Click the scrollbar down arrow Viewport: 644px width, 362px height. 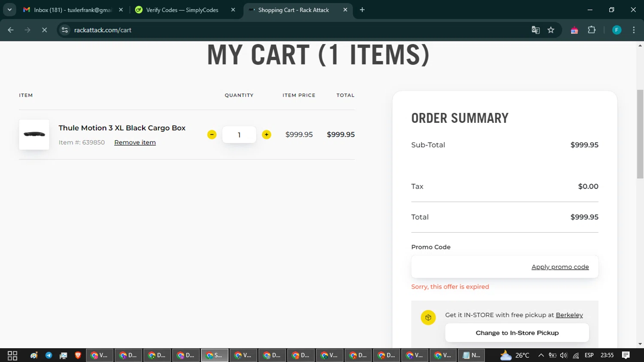click(x=640, y=344)
